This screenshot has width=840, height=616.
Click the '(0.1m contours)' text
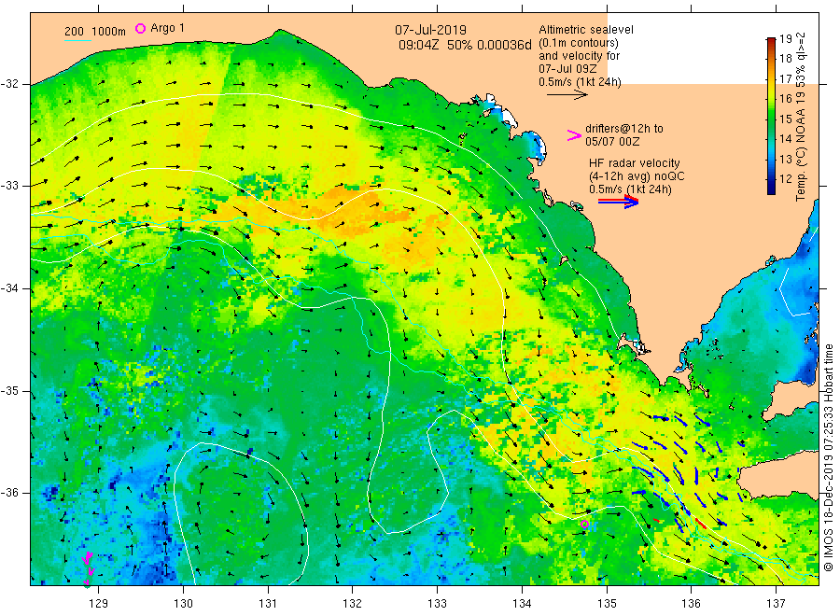[579, 43]
